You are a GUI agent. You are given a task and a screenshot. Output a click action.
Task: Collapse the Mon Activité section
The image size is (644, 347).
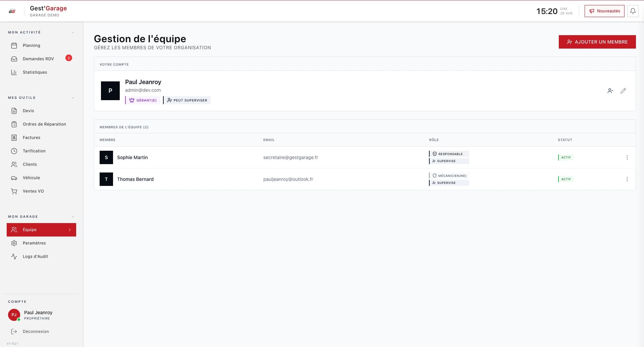click(x=73, y=32)
